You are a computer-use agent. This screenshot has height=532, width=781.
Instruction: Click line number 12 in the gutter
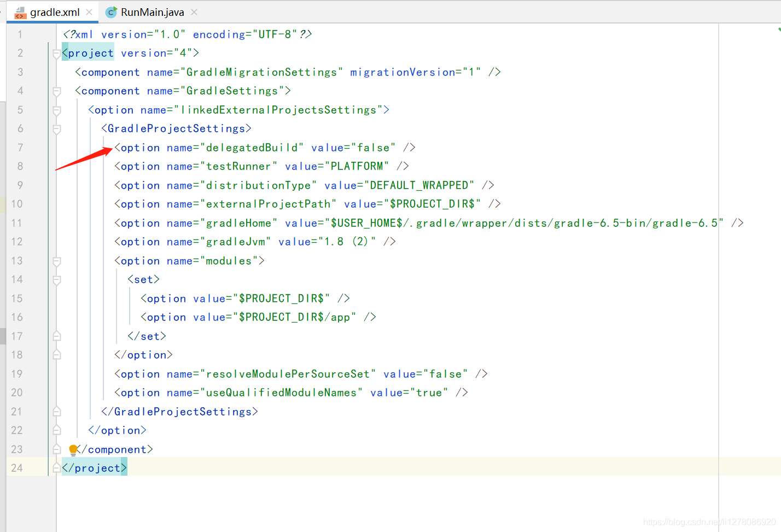(17, 242)
